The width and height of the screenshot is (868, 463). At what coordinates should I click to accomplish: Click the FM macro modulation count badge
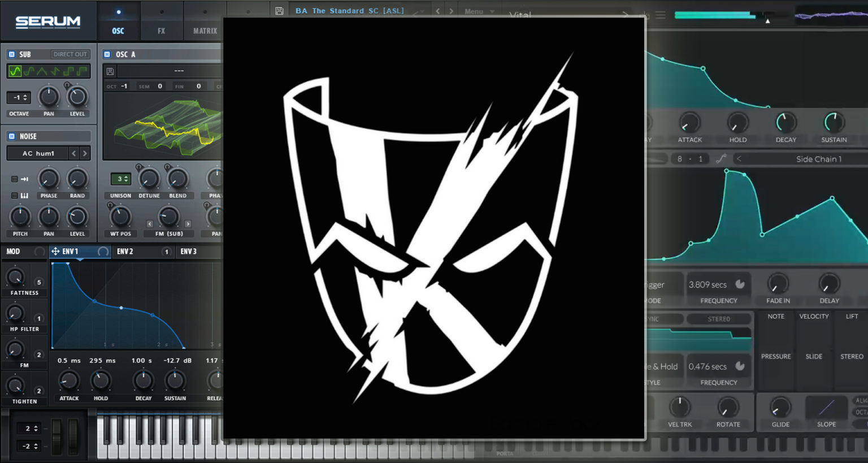(39, 354)
